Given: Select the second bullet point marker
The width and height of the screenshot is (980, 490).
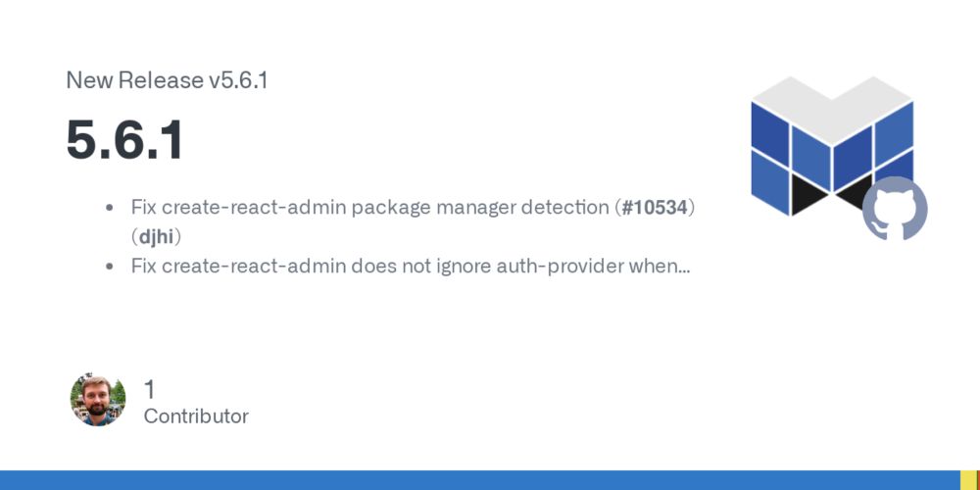Looking at the screenshot, I should pos(110,267).
